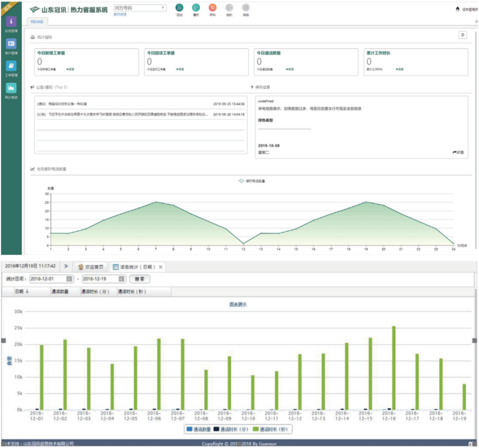
Task: Click the line chart peak at hour 7
Action: pos(156,202)
